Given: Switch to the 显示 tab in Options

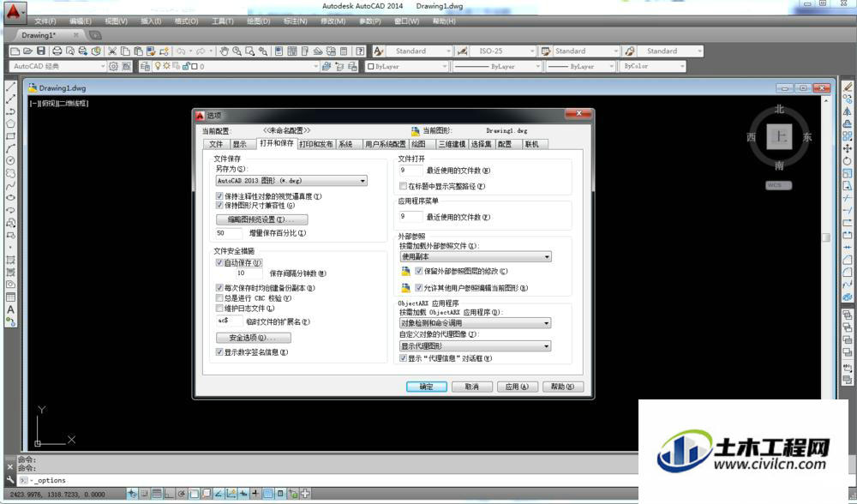Looking at the screenshot, I should point(240,144).
